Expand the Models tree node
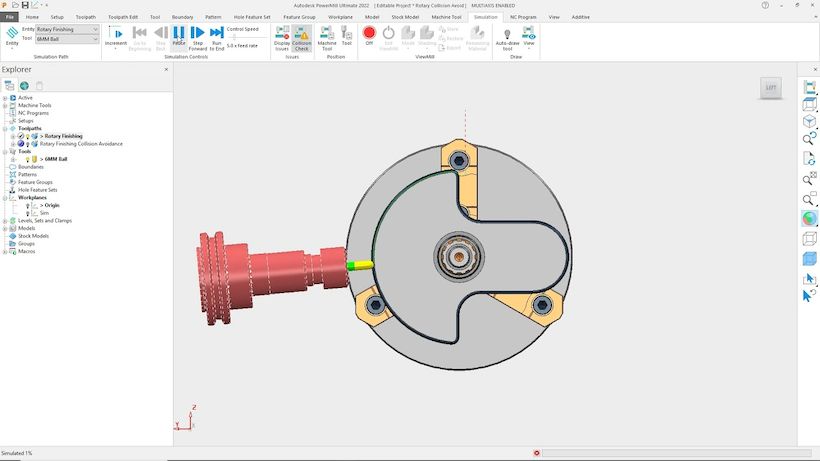The width and height of the screenshot is (820, 461). [x=5, y=228]
